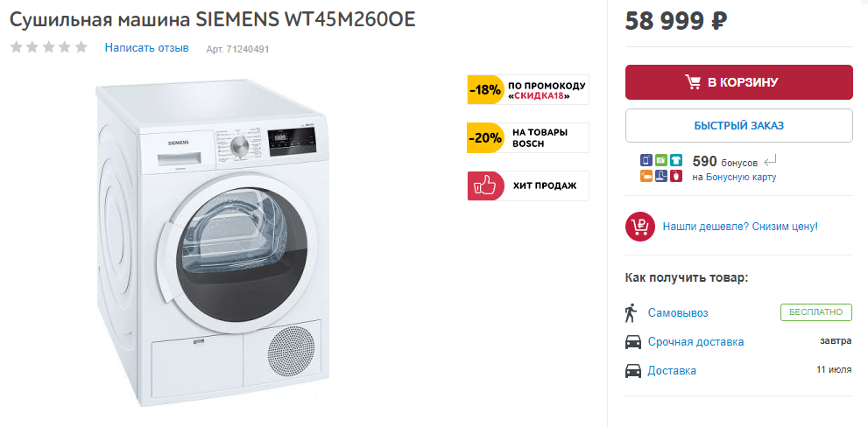
Task: Click the -20% Bosch goods badge
Action: coord(527,137)
